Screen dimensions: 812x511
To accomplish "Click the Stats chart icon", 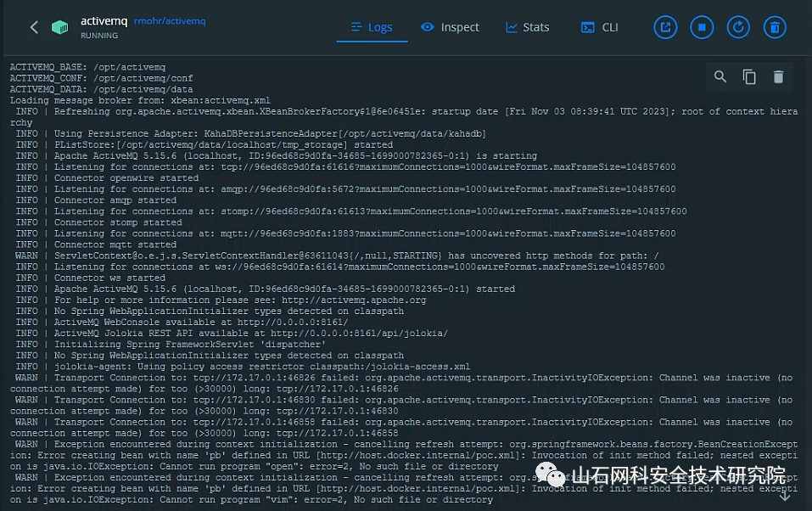I will pyautogui.click(x=512, y=27).
